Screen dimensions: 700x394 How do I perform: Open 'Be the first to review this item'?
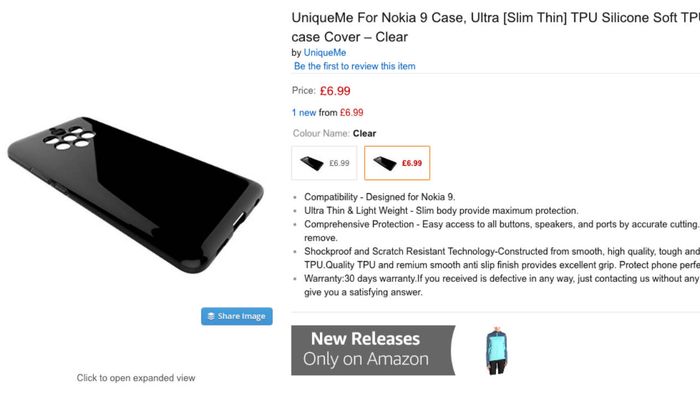pyautogui.click(x=354, y=66)
